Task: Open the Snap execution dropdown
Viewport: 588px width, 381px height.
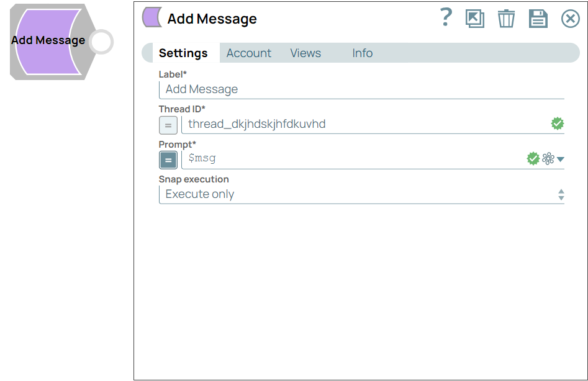Action: pyautogui.click(x=360, y=194)
